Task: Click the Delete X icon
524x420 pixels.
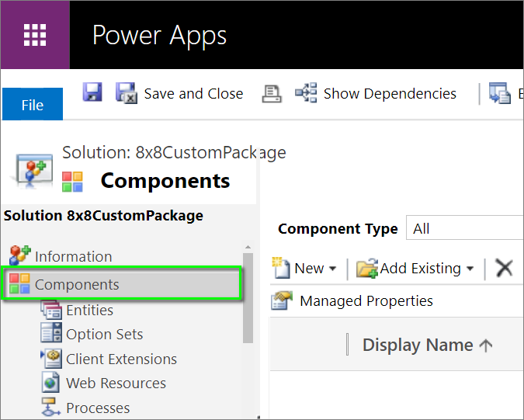Action: 505,268
